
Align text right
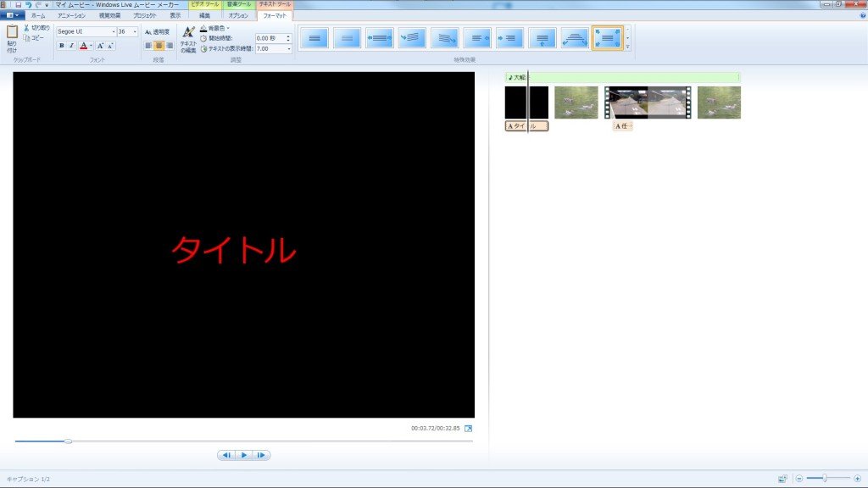[x=170, y=46]
